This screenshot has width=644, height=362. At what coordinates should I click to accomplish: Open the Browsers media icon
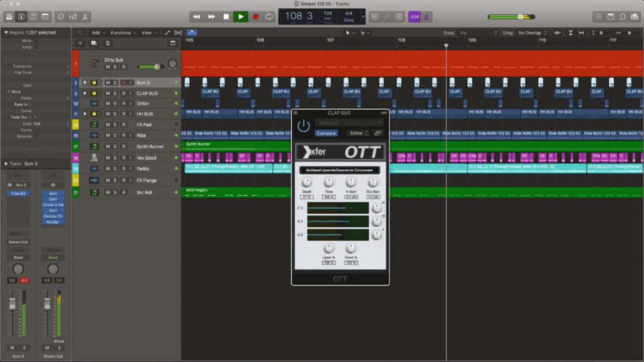pyautogui.click(x=635, y=17)
